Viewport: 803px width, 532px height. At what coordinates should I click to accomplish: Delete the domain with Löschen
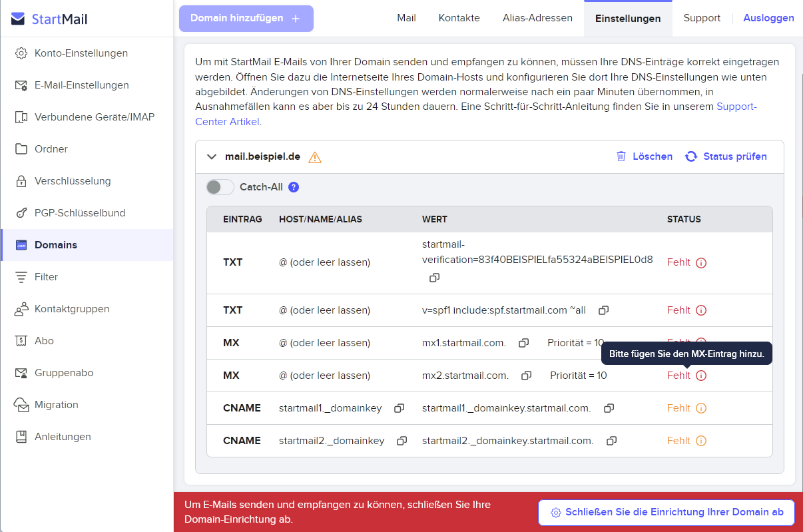(644, 156)
